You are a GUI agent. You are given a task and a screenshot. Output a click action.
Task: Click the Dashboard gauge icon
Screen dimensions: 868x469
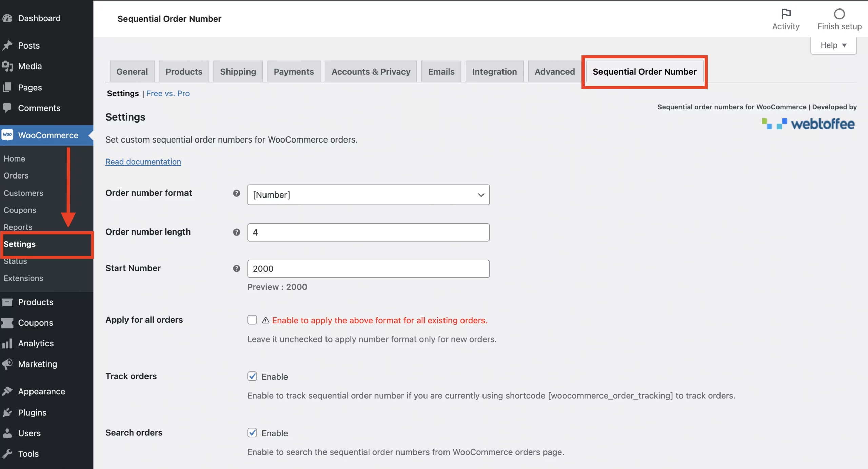pos(7,18)
